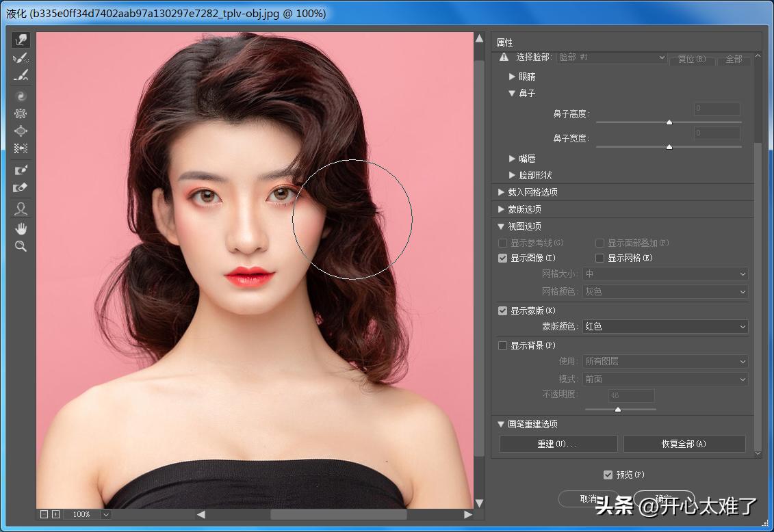Select the Pucker tool
774x532 pixels.
click(x=21, y=113)
